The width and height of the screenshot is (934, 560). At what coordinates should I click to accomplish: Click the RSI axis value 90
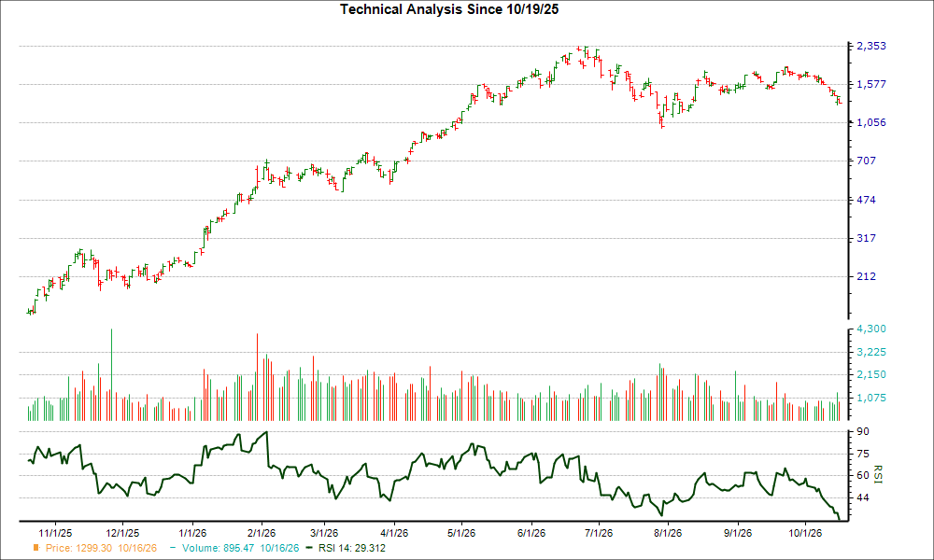[x=863, y=431]
